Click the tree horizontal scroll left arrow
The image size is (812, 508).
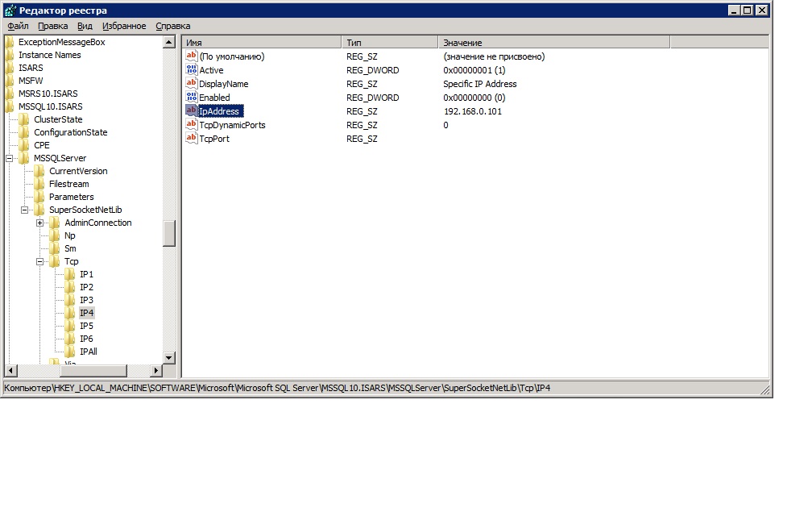coord(11,370)
